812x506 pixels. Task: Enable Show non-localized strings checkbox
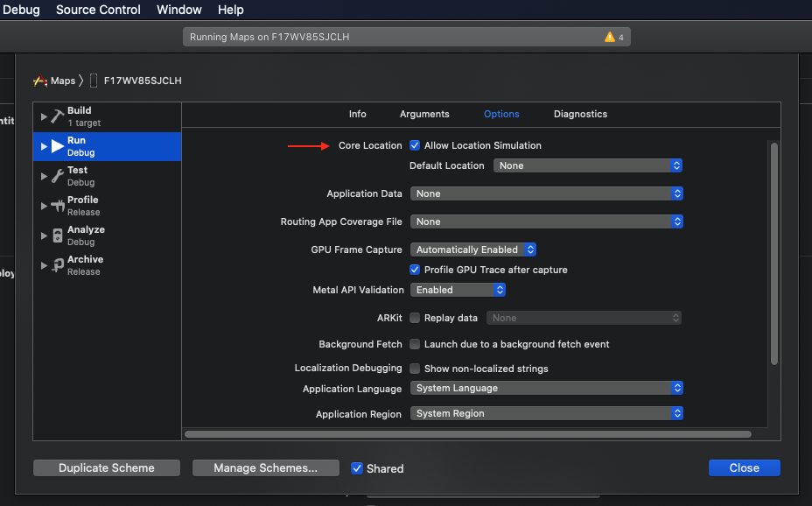pos(415,369)
